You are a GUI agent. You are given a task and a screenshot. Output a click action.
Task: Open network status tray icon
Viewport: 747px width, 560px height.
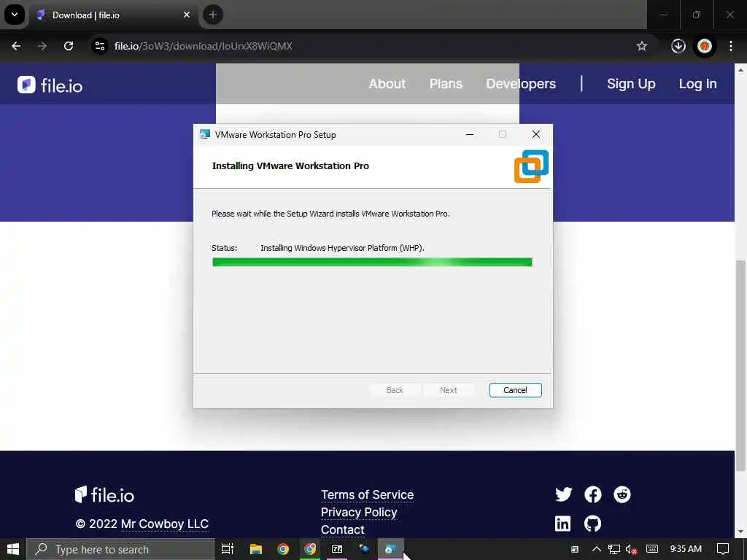click(614, 550)
